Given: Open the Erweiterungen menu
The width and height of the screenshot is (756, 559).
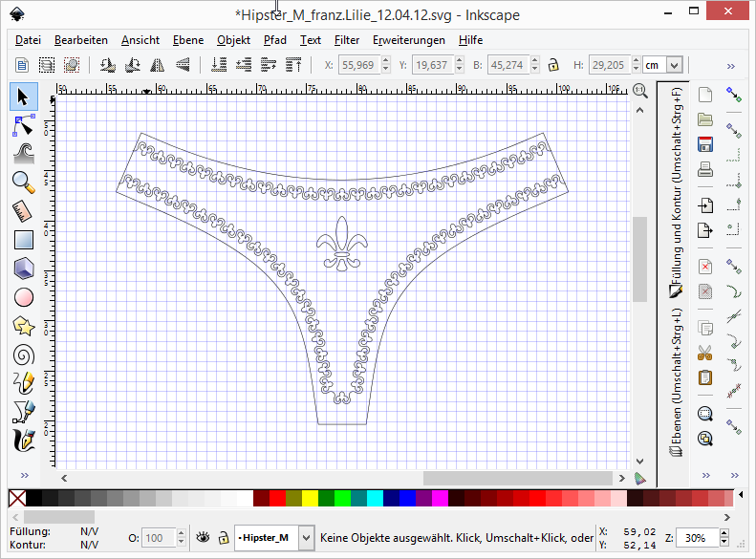Looking at the screenshot, I should tap(408, 40).
